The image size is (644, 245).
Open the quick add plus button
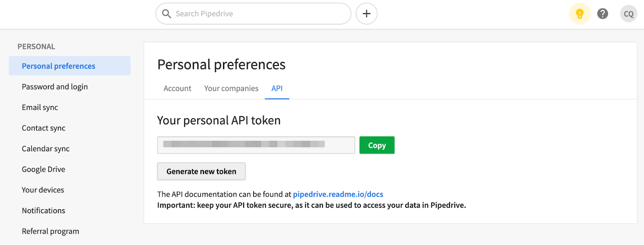(366, 14)
